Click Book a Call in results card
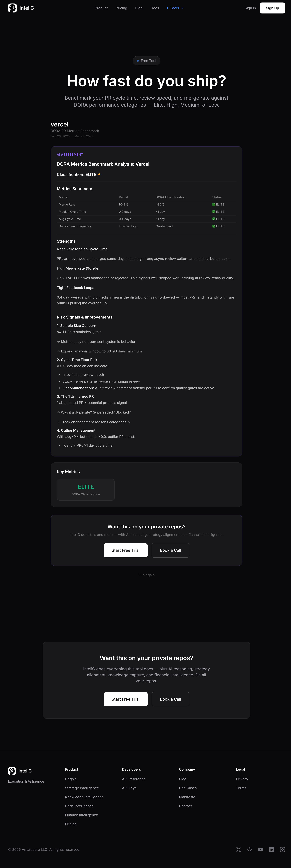The image size is (291, 868). coord(170,550)
